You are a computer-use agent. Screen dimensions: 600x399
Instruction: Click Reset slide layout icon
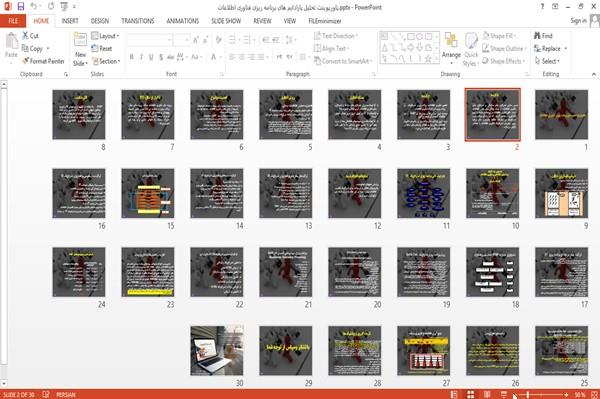(95, 48)
